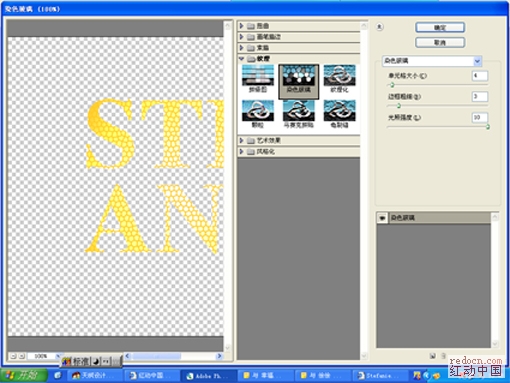The height and width of the screenshot is (383, 510).
Task: Expand the 扭曲 filter folder
Action: 242,26
